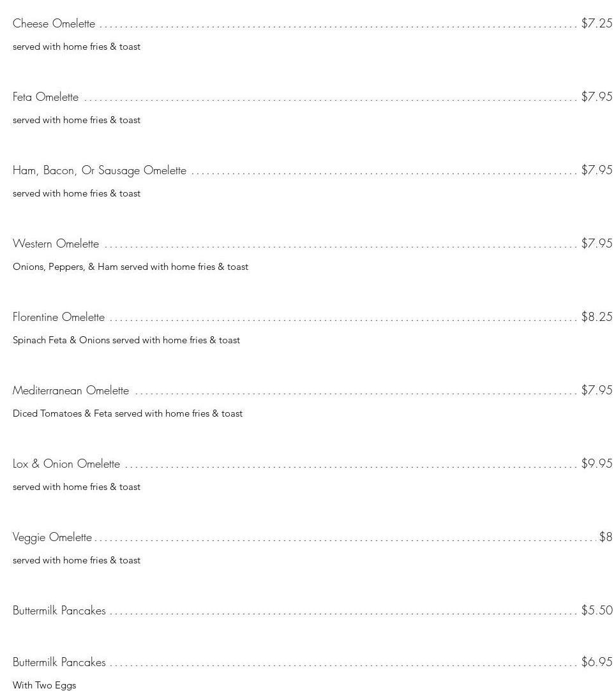Click the $8.25 Florentine Omelette price

click(596, 317)
